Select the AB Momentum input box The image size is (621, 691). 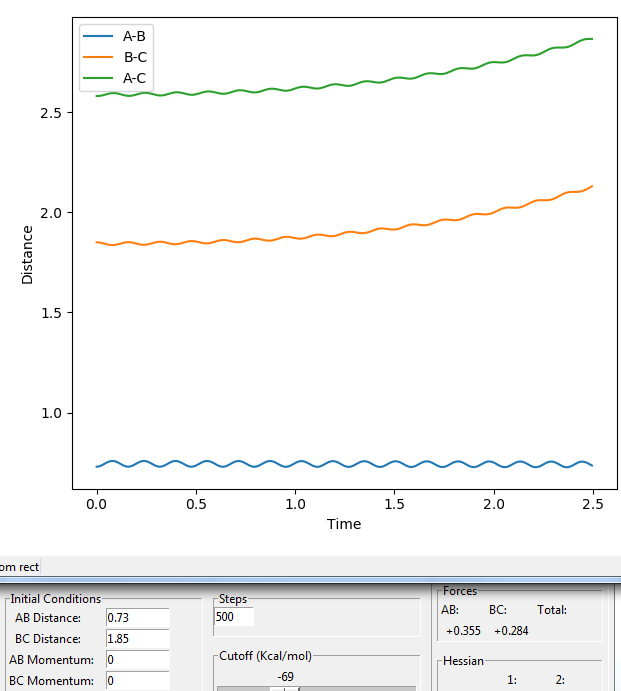[138, 660]
